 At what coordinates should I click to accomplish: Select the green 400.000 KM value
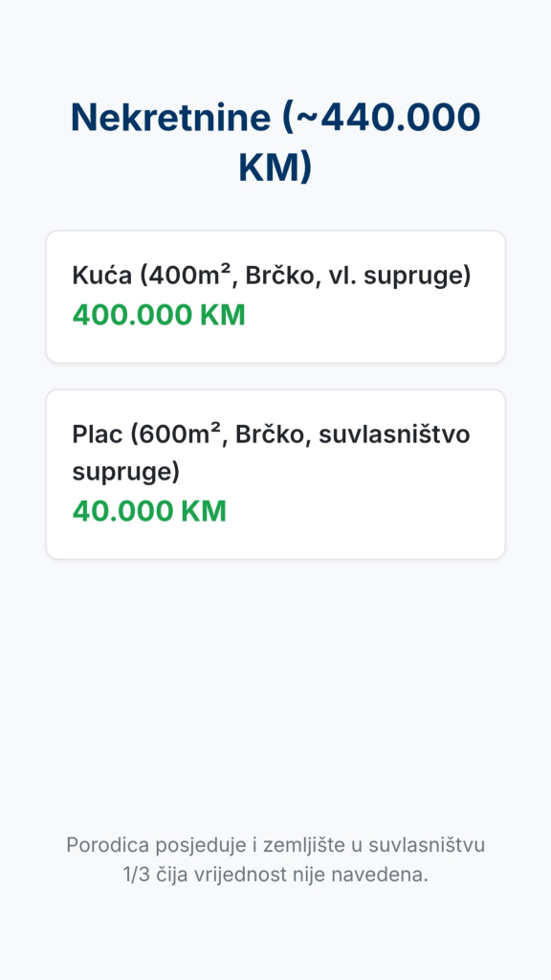coord(159,315)
